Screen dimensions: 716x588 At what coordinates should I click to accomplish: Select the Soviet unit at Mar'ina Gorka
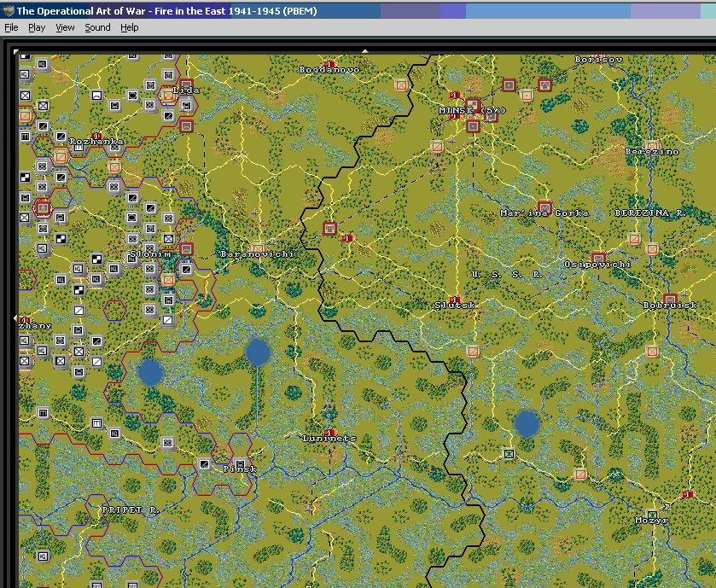544,207
